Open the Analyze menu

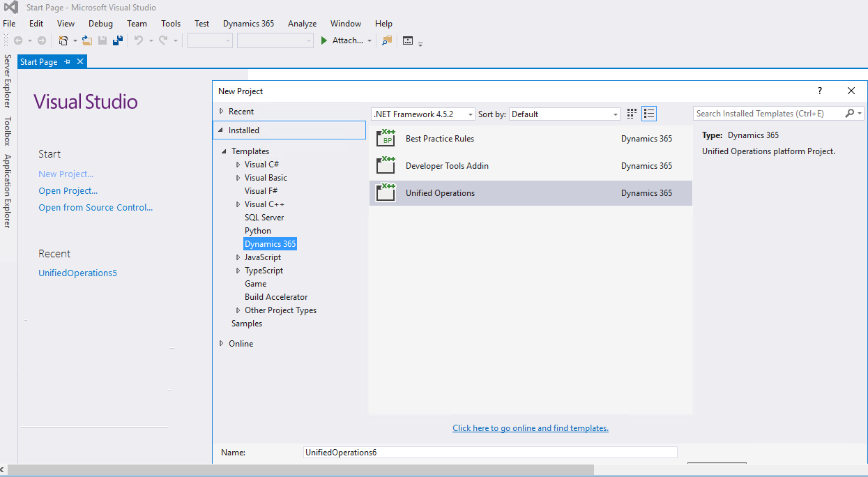[x=303, y=23]
